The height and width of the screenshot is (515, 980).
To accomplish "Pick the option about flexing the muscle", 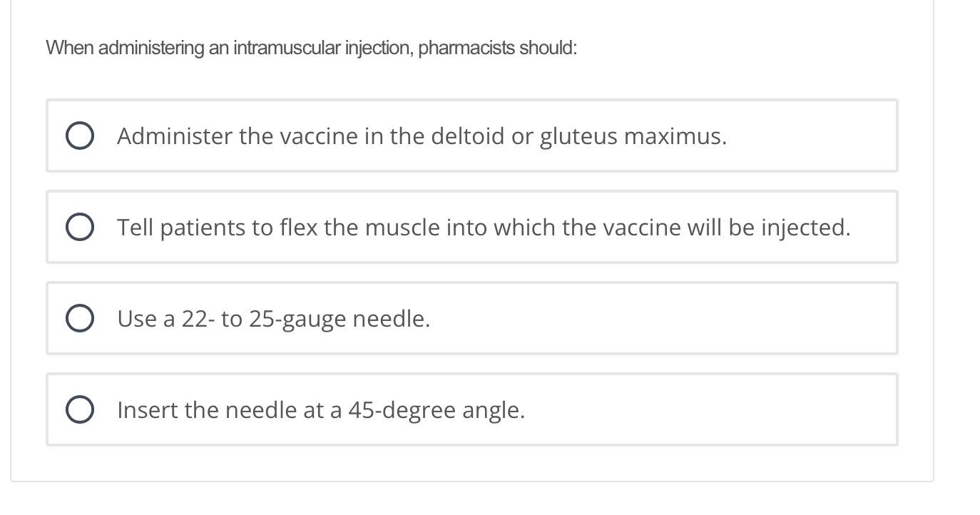I will coord(80,227).
